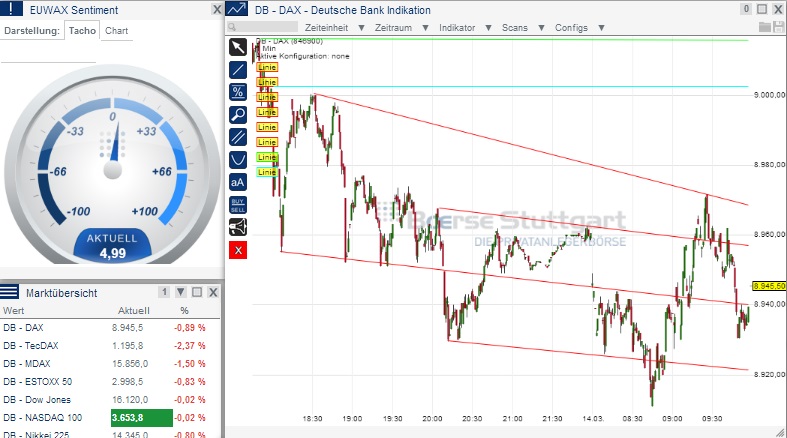Click the -1,50 % MDAX change
787x438 pixels.
pyautogui.click(x=190, y=364)
